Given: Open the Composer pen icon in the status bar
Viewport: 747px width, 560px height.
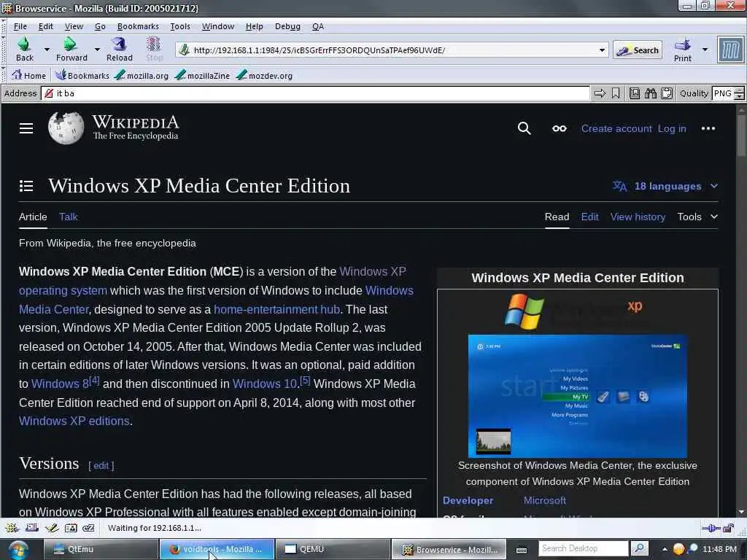Looking at the screenshot, I should (52, 528).
